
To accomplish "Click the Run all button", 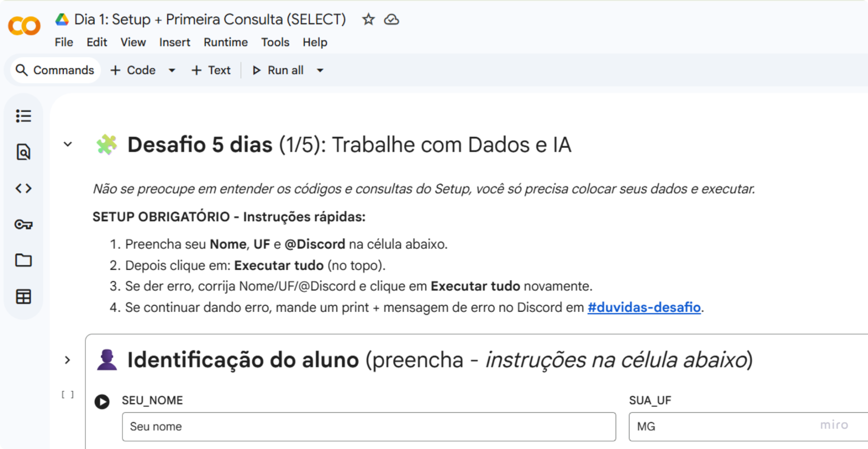I will [278, 71].
